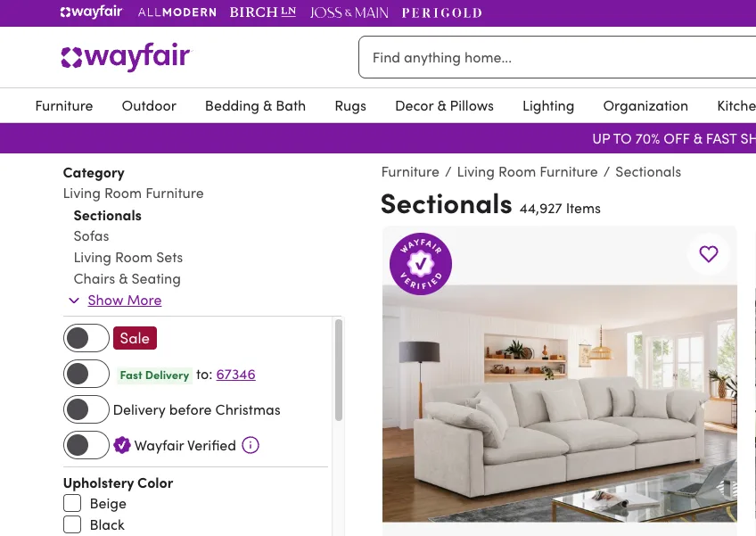Screen dimensions: 756x536
Task: Click the Wayfair Verified badge on the product photo
Action: 420,264
